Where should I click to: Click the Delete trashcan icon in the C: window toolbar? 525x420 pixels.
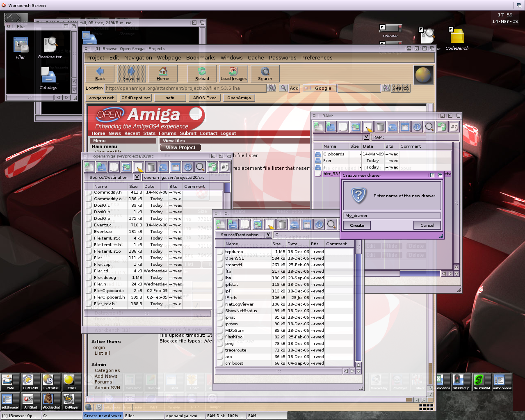click(x=282, y=224)
